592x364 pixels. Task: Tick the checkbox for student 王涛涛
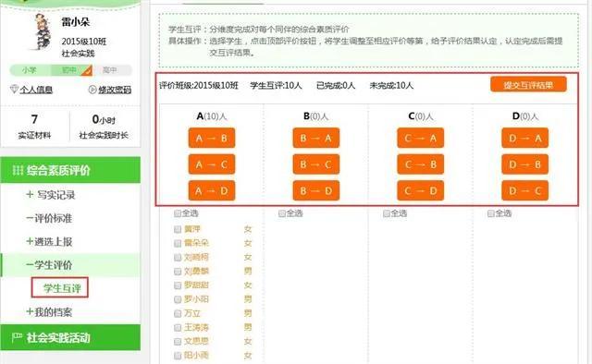tap(178, 327)
